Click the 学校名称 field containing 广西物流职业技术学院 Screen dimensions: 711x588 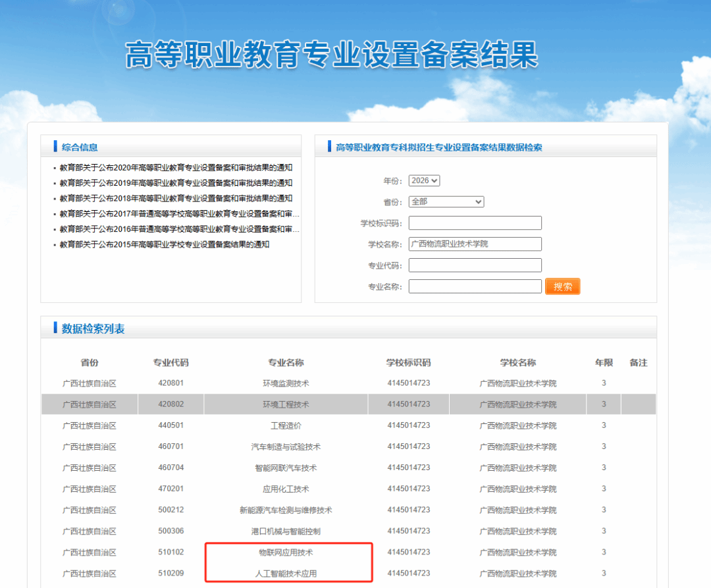pos(475,244)
